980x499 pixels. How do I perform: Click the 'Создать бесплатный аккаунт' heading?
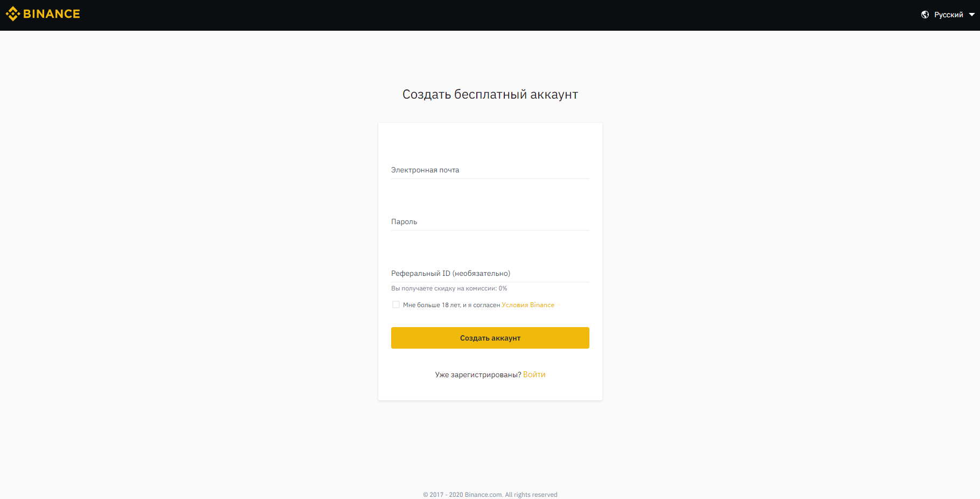[x=490, y=94]
